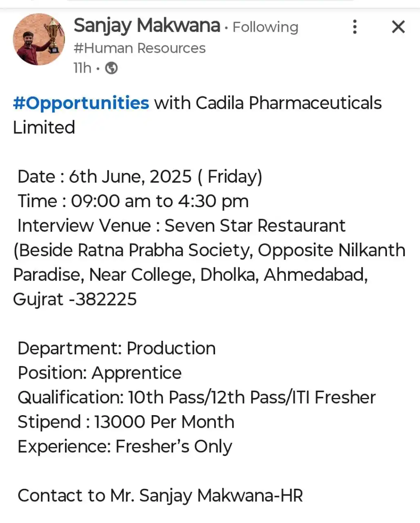Select the Department: Production line
The height and width of the screenshot is (523, 420).
tap(117, 349)
